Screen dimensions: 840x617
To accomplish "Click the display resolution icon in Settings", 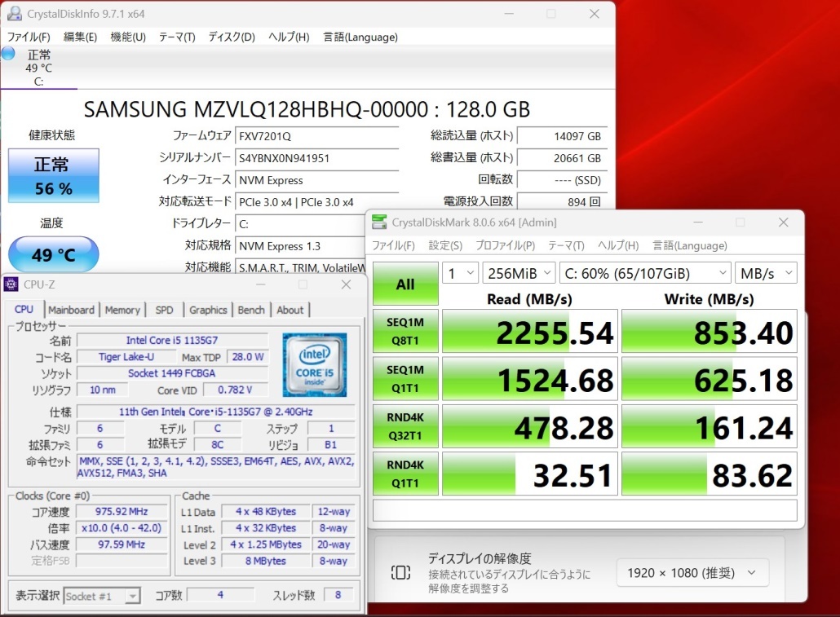I will coord(400,572).
